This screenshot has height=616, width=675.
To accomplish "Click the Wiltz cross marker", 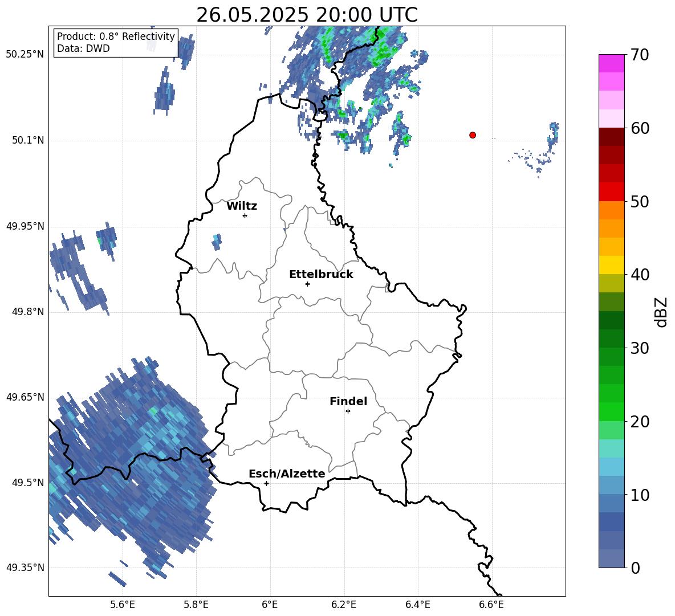I will 245,215.
